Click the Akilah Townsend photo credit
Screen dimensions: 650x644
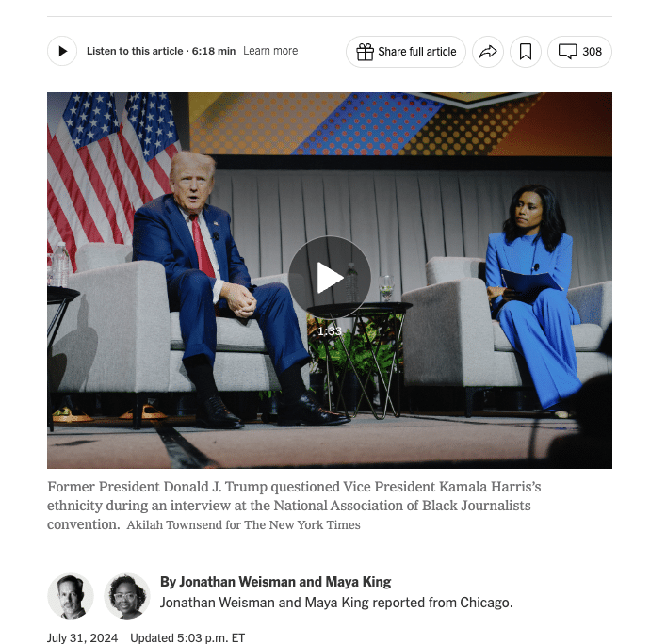(243, 525)
